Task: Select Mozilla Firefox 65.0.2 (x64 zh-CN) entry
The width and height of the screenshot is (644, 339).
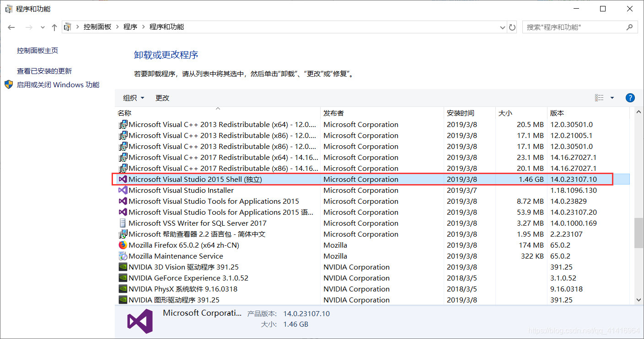Action: click(184, 245)
